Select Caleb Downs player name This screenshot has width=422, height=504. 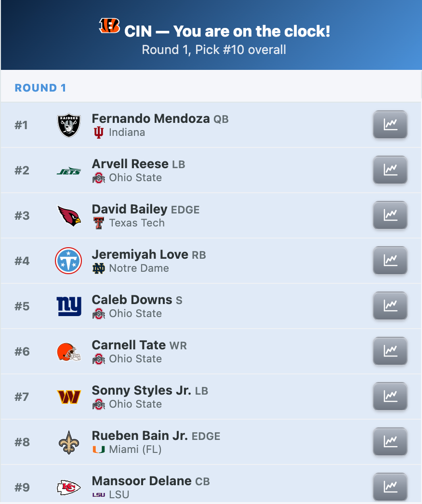coord(132,300)
